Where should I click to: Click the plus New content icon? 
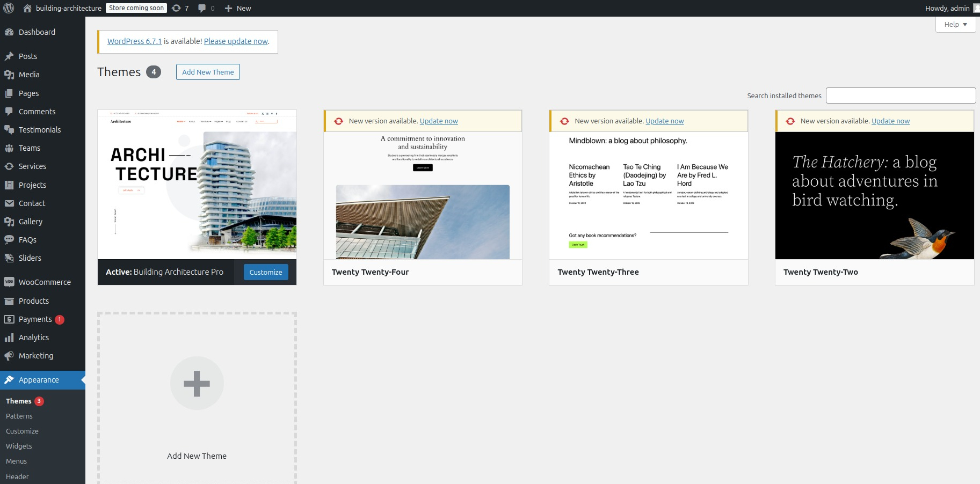[x=228, y=8]
